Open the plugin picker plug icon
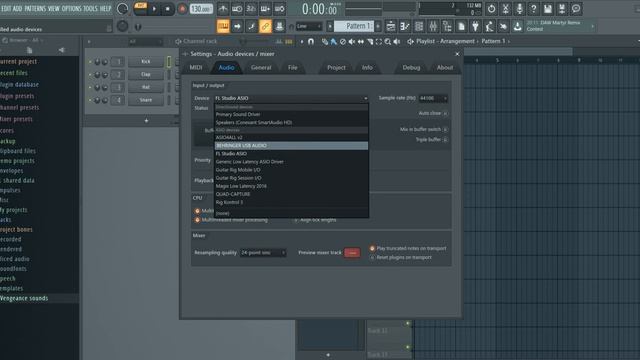Screen dimensions: 640x360 [476, 27]
